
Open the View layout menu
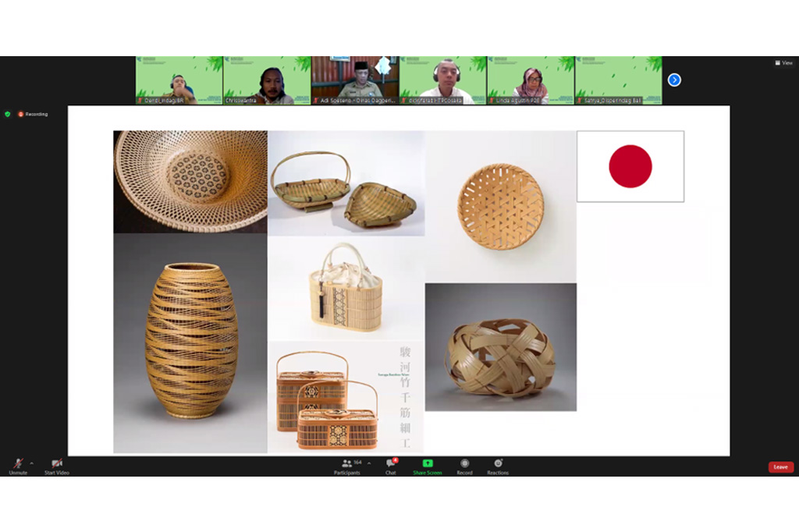click(783, 63)
